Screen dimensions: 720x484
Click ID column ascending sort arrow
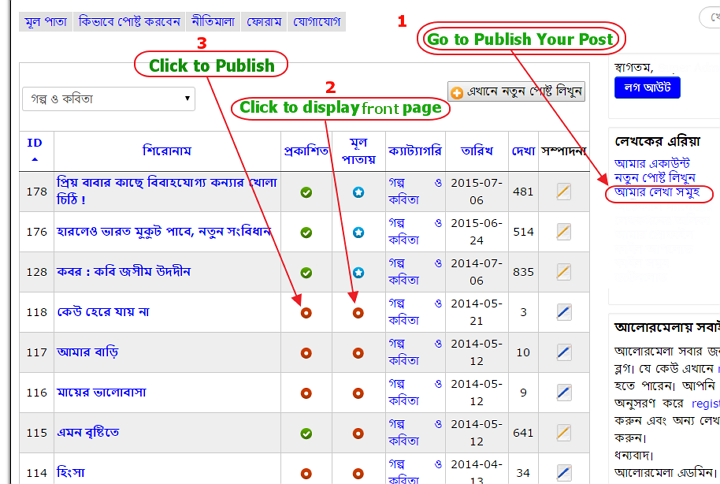pos(35,160)
